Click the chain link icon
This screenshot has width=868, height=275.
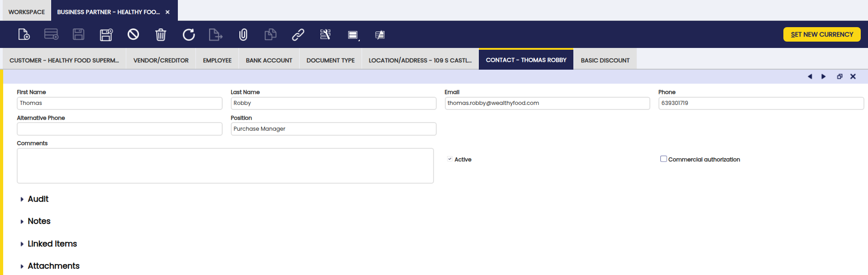tap(298, 34)
